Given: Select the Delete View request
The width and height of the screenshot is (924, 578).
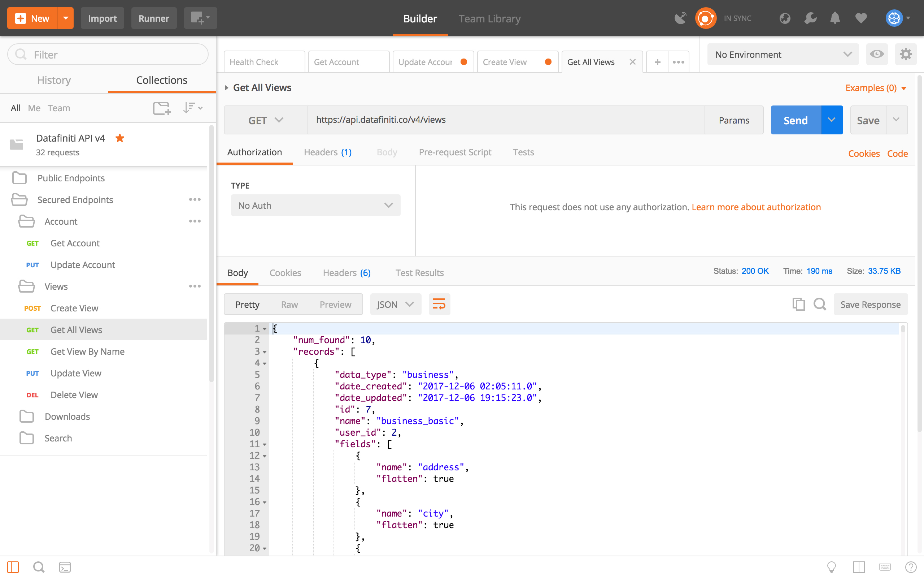Looking at the screenshot, I should (104, 395).
